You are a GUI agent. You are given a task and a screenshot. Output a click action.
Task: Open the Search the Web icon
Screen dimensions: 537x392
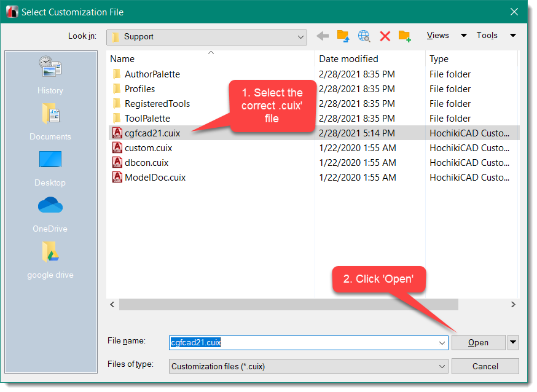pyautogui.click(x=364, y=36)
